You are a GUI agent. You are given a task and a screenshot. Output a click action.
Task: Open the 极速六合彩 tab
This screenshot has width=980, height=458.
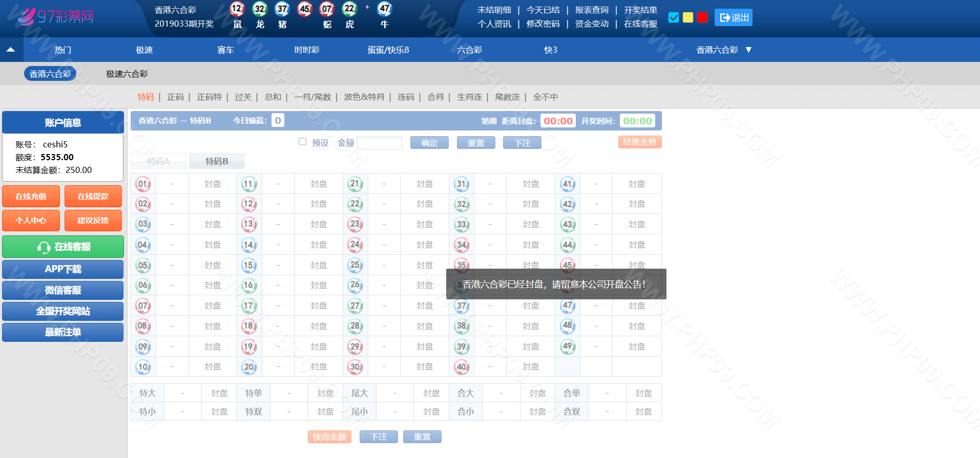(127, 74)
